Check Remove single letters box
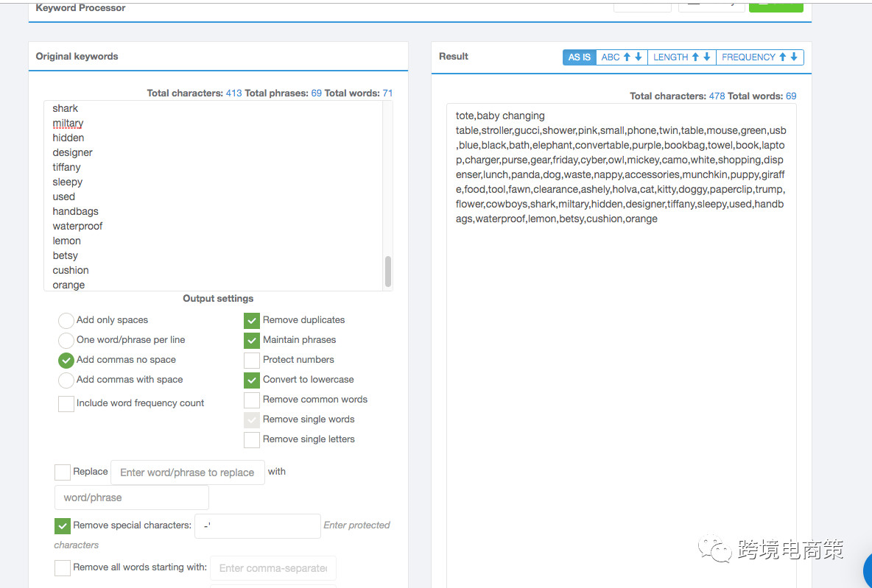The image size is (872, 588). click(x=252, y=439)
